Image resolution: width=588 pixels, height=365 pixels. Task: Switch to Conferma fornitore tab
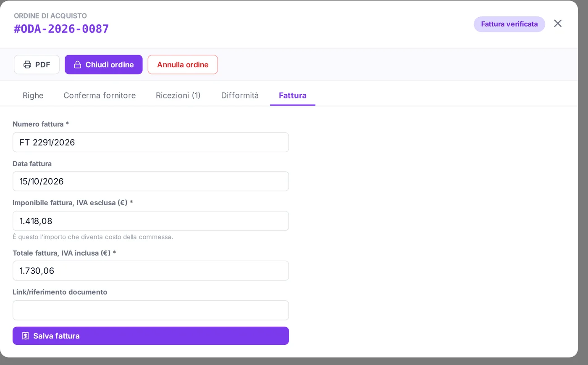(x=100, y=95)
